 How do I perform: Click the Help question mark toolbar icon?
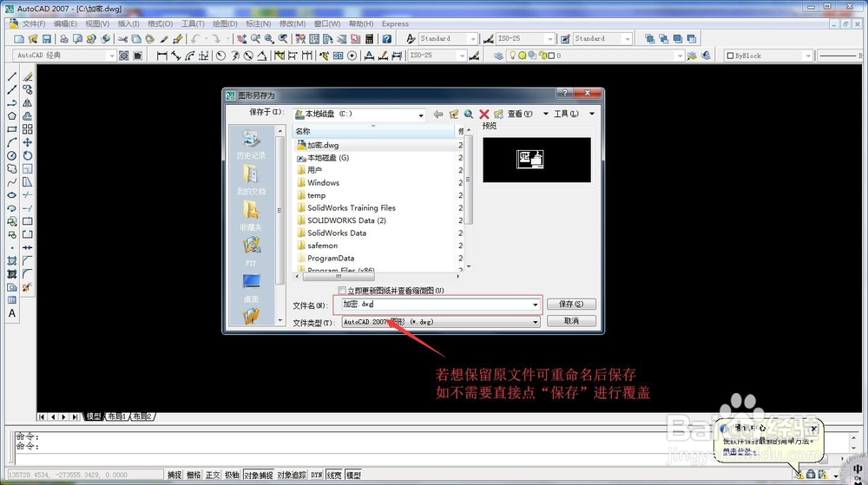tap(386, 39)
